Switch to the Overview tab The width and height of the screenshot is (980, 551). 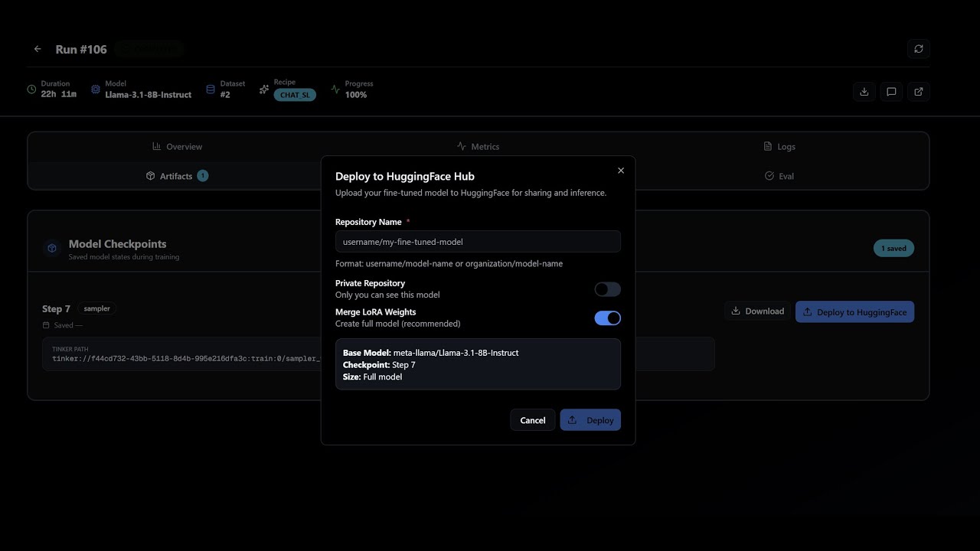tap(178, 146)
